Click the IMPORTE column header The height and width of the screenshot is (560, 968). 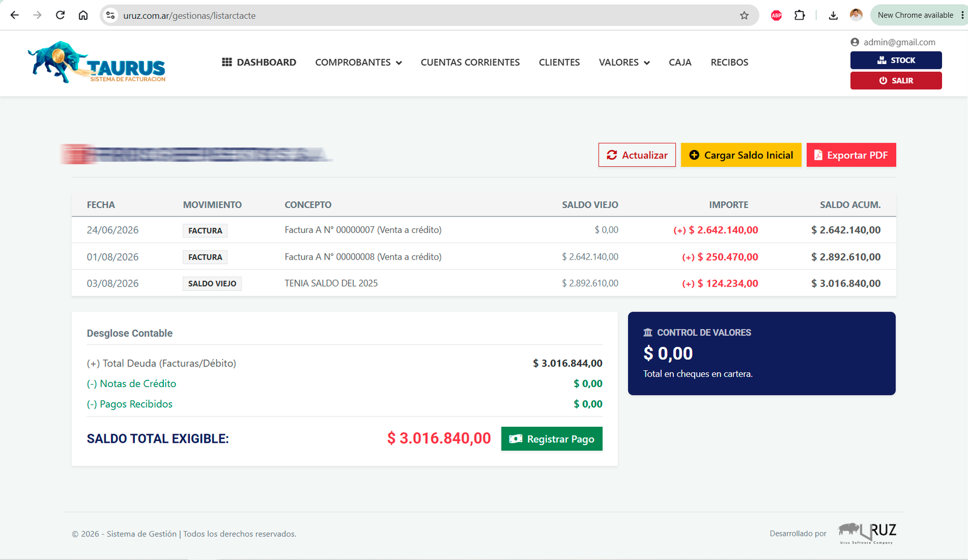(x=728, y=205)
